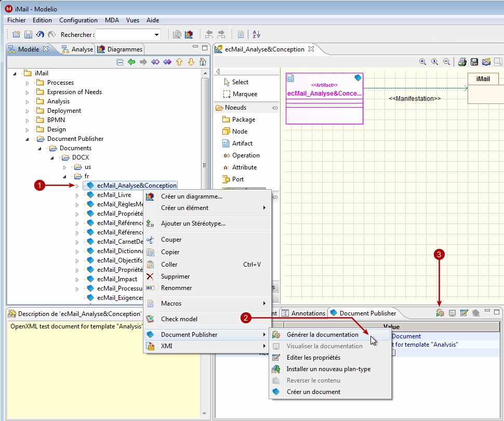Open the MDA menu
This screenshot has width=504, height=421.
pyautogui.click(x=112, y=20)
